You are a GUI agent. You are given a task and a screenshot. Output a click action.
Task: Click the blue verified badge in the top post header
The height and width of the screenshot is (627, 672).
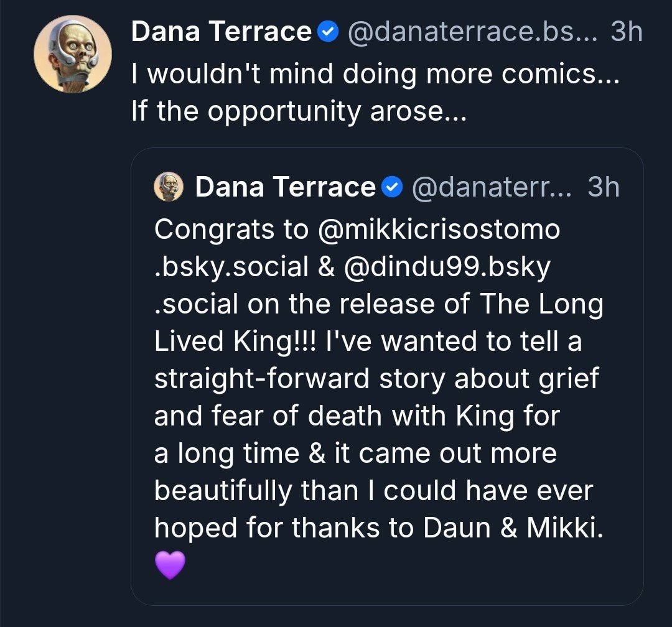pos(328,32)
